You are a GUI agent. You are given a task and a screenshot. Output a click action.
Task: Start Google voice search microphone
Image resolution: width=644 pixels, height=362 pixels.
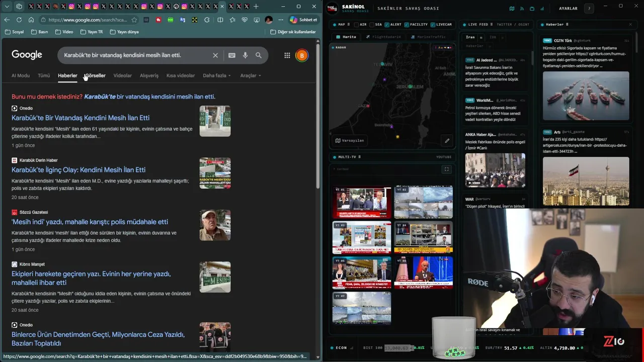click(245, 55)
